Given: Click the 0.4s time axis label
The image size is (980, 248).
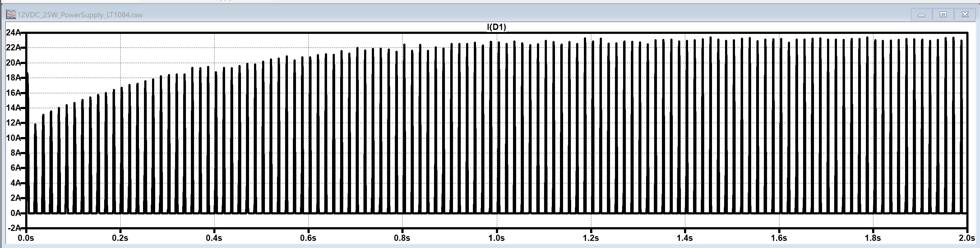Looking at the screenshot, I should pyautogui.click(x=214, y=238).
